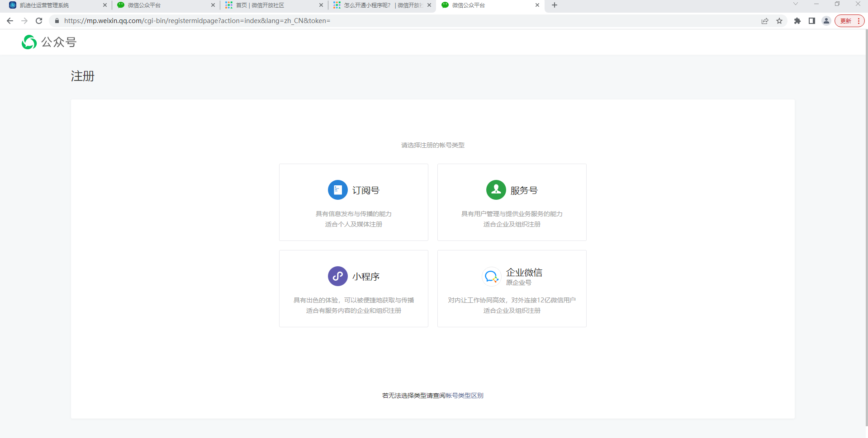Click the green 服务号 person icon
868x438 pixels.
[496, 190]
